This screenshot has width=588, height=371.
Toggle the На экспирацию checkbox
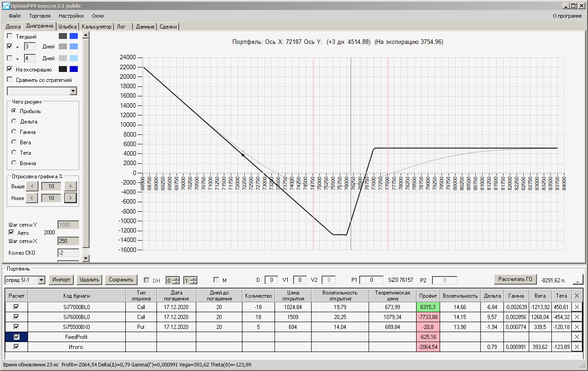pos(10,70)
